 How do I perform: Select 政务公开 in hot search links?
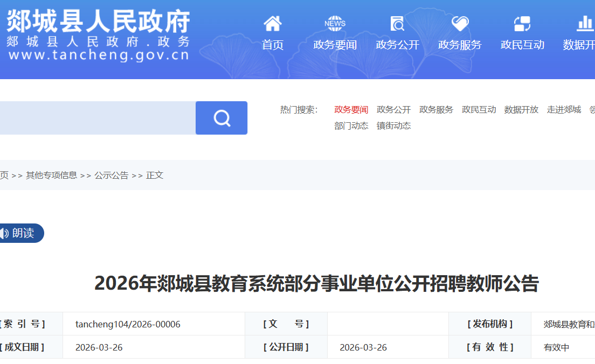pos(393,110)
